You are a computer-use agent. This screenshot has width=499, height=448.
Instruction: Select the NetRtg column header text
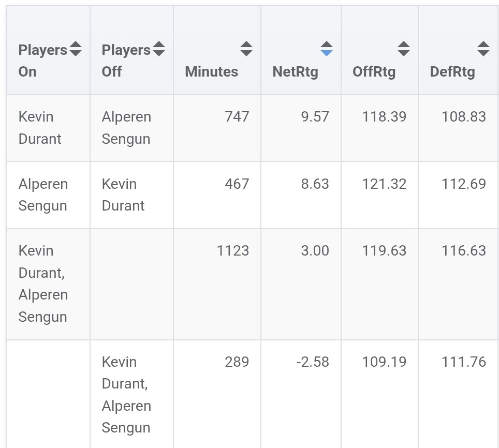pyautogui.click(x=295, y=71)
